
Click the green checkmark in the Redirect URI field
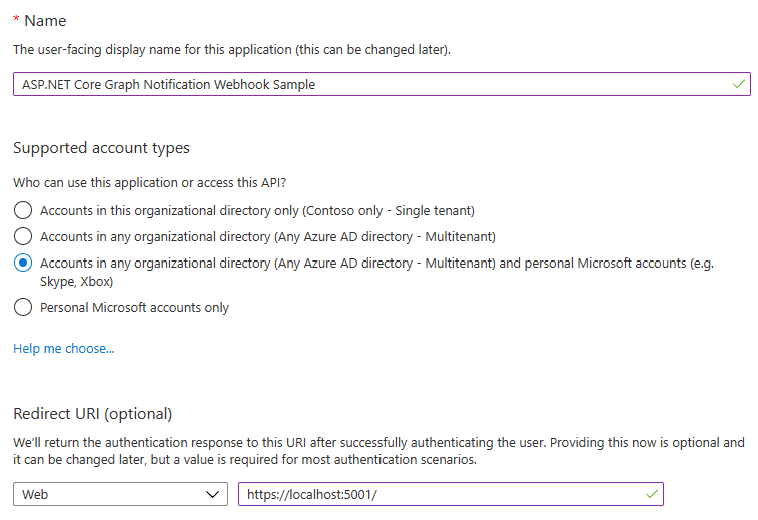point(652,494)
